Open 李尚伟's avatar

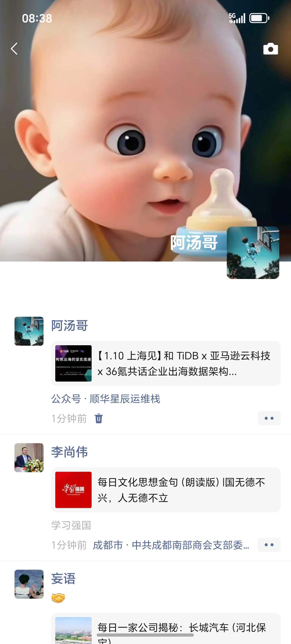coord(29,457)
